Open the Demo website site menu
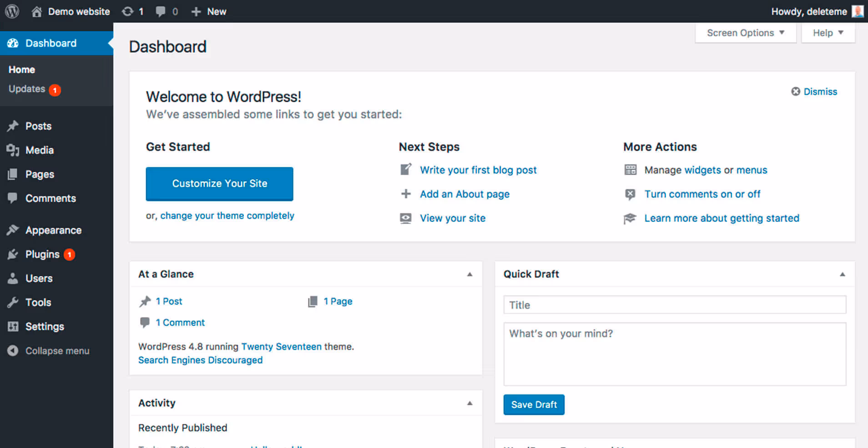Image resolution: width=868 pixels, height=448 pixels. (71, 11)
